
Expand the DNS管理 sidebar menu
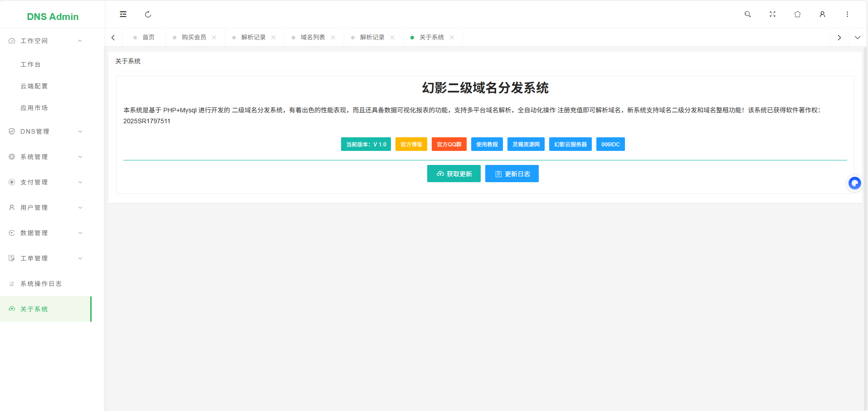point(45,131)
